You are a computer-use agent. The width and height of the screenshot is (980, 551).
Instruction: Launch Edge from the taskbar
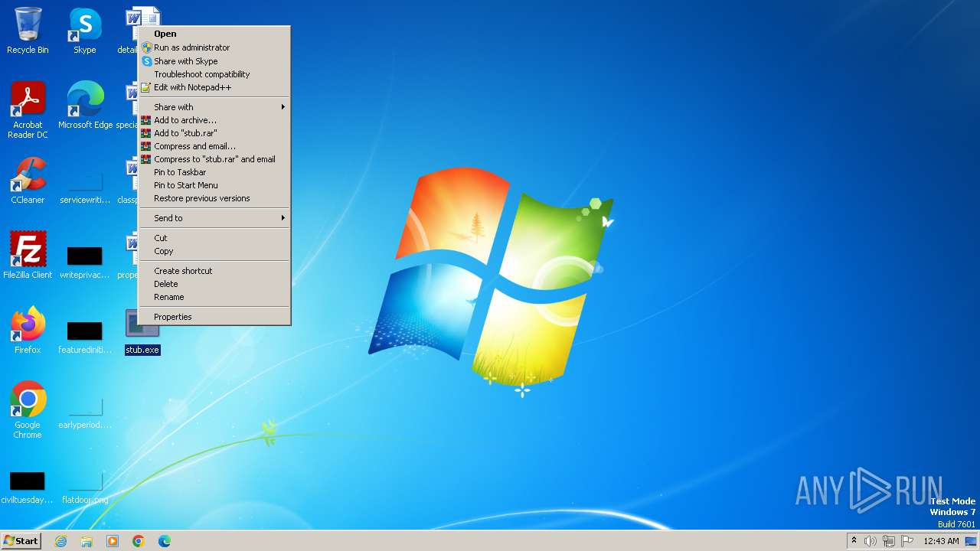click(165, 541)
